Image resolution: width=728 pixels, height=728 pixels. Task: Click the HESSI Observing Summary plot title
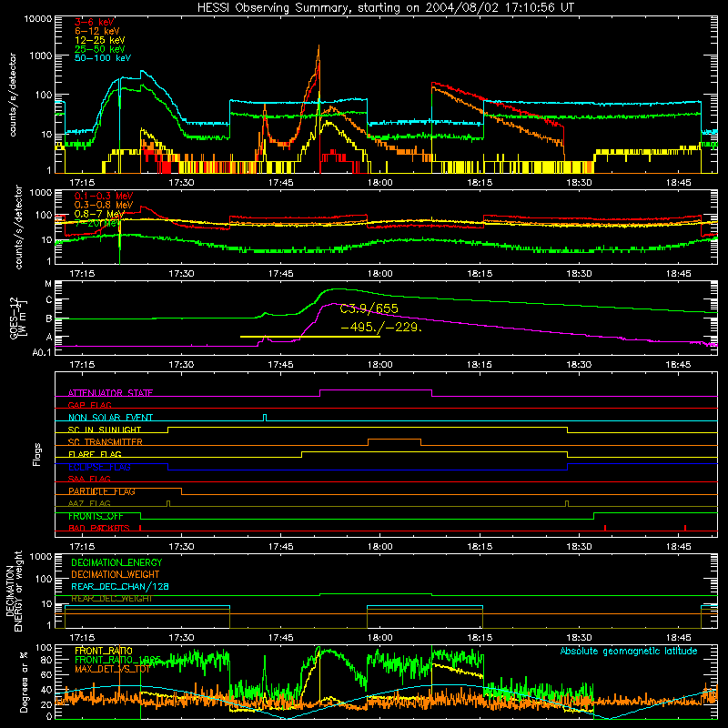point(385,8)
